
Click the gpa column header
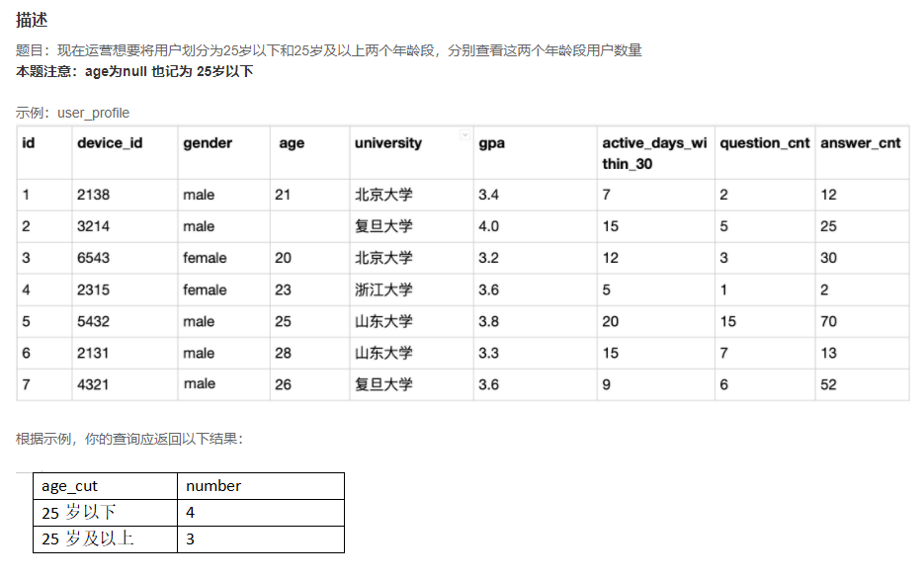pyautogui.click(x=490, y=142)
